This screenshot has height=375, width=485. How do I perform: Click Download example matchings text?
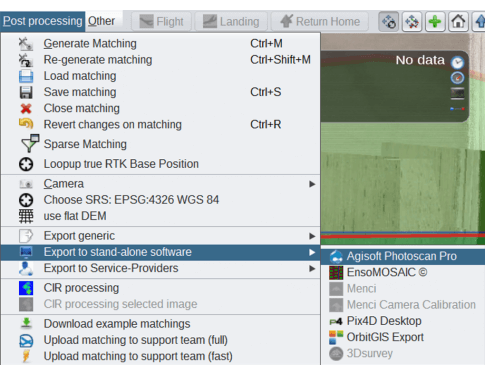click(x=117, y=324)
